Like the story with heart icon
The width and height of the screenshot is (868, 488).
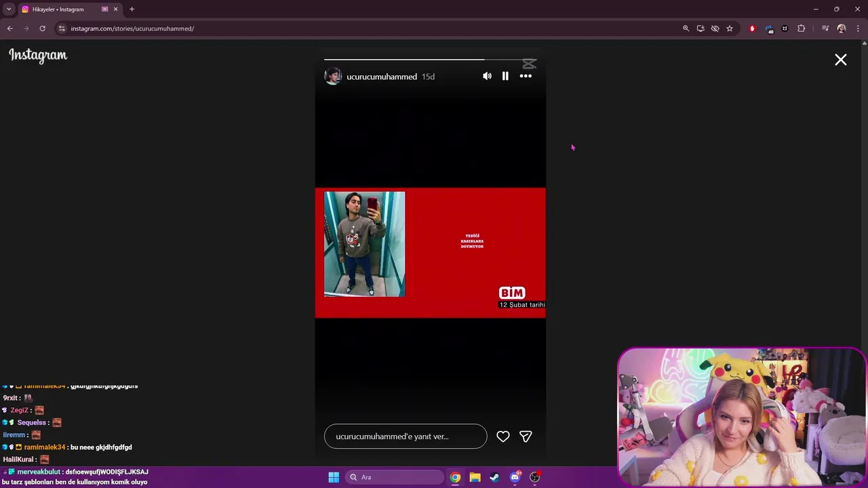(x=503, y=436)
